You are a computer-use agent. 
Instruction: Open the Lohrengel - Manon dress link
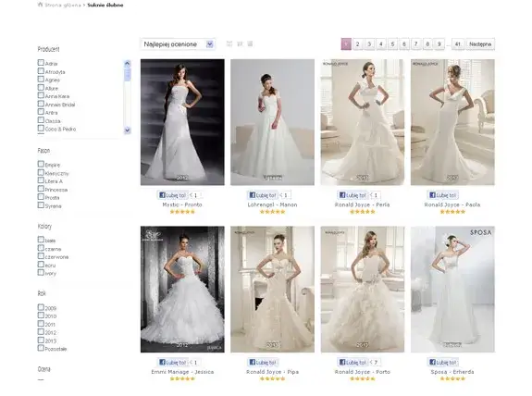click(272, 204)
